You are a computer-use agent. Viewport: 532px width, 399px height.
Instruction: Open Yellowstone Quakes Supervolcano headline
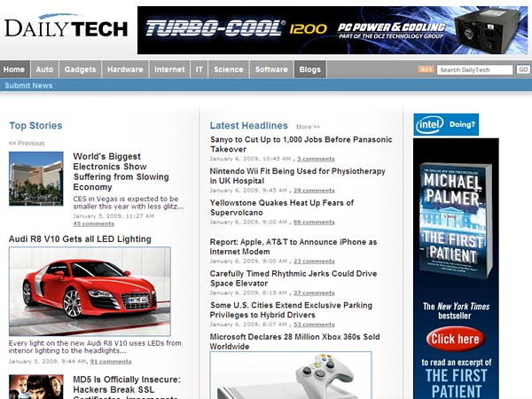click(x=282, y=207)
